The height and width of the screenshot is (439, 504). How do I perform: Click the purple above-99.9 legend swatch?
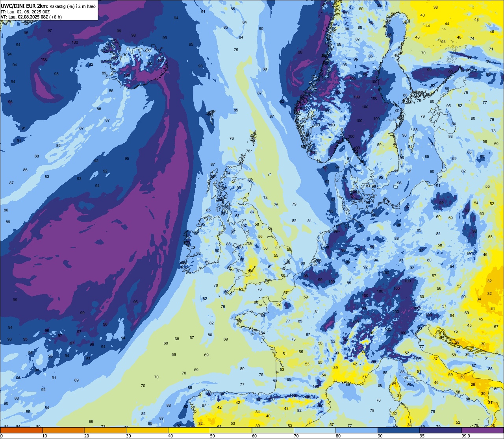[x=482, y=430]
